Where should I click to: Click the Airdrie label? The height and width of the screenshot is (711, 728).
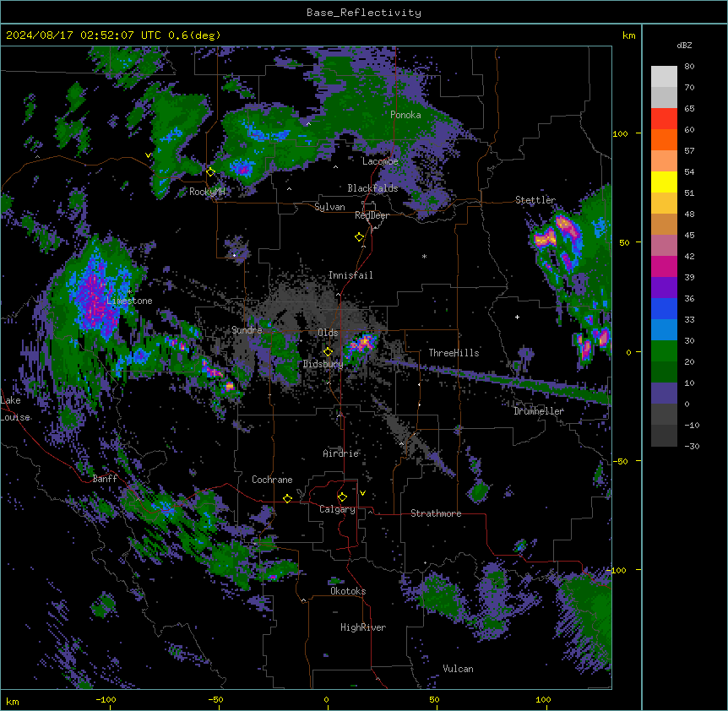pos(341,453)
